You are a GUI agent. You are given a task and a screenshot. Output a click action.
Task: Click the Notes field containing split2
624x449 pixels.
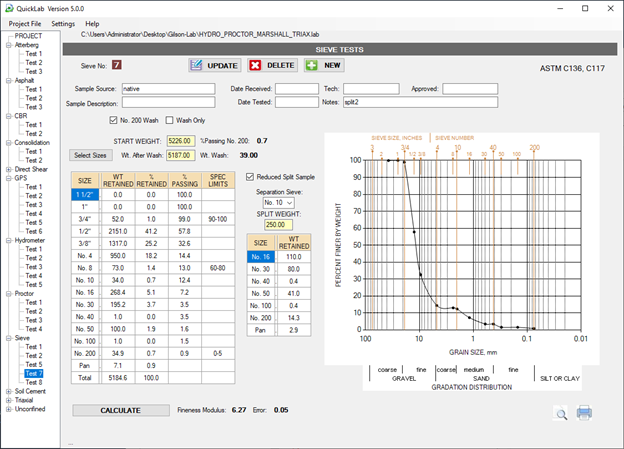click(x=420, y=102)
